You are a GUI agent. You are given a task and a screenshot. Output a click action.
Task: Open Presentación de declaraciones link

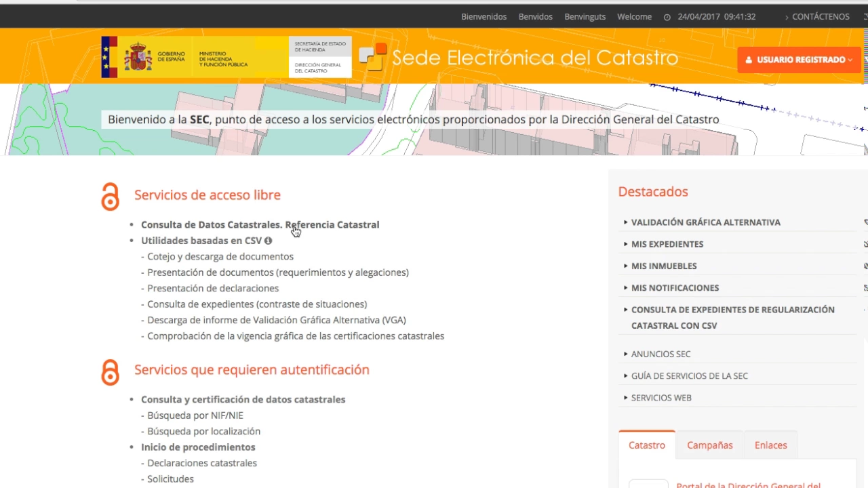pyautogui.click(x=213, y=288)
